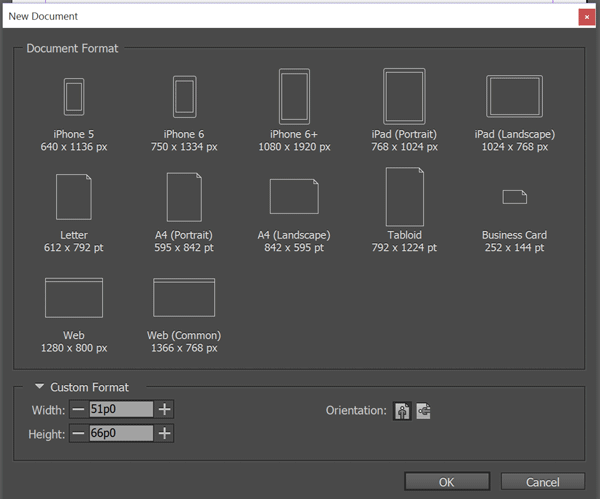Close the New Document dialog
The height and width of the screenshot is (499, 600).
coord(587,17)
